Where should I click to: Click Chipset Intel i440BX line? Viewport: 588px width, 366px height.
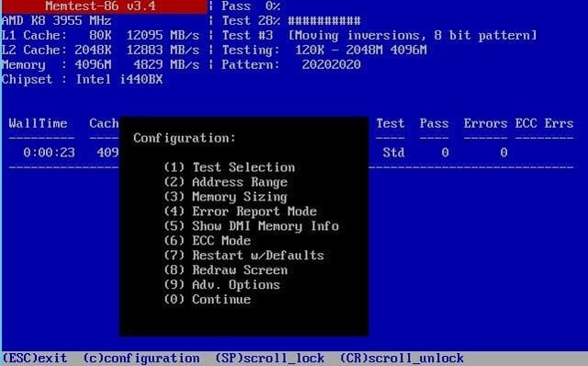[x=82, y=79]
